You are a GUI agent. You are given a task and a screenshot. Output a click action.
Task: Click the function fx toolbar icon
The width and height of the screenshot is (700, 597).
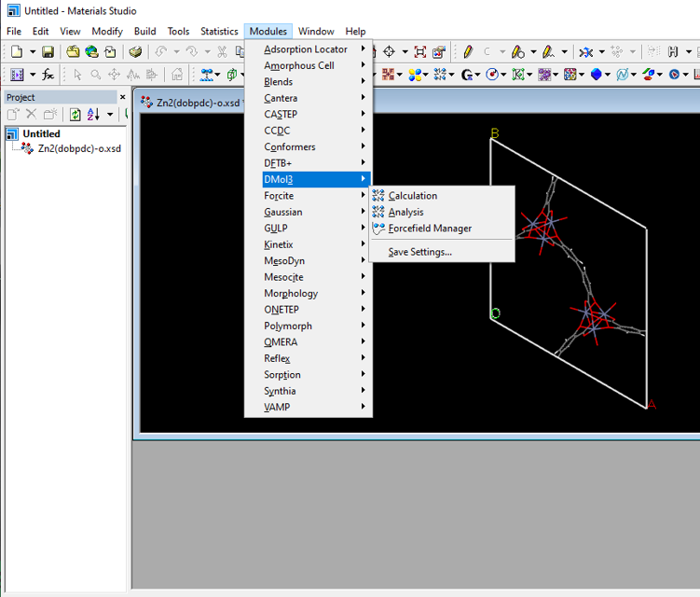tap(48, 75)
